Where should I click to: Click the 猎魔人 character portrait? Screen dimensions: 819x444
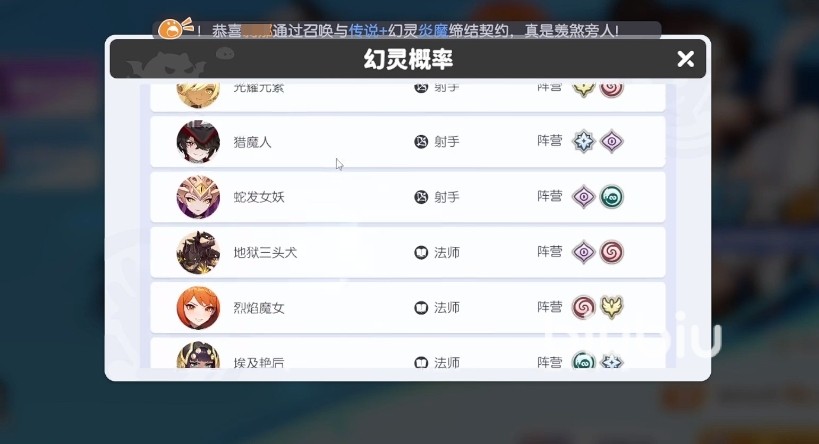point(198,142)
